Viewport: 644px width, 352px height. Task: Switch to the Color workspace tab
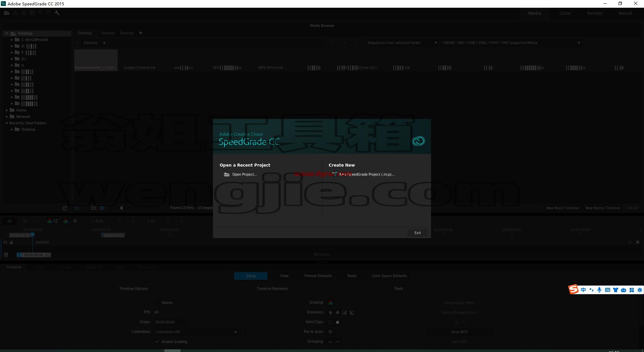[565, 13]
